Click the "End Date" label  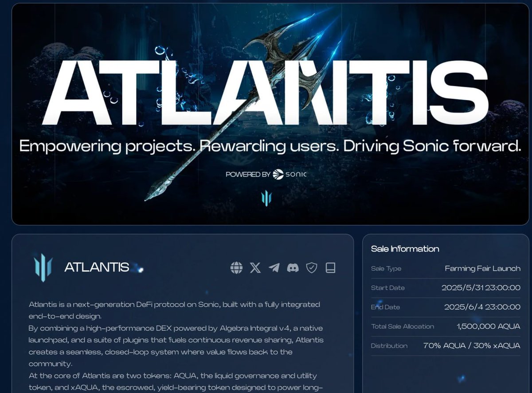(x=386, y=307)
